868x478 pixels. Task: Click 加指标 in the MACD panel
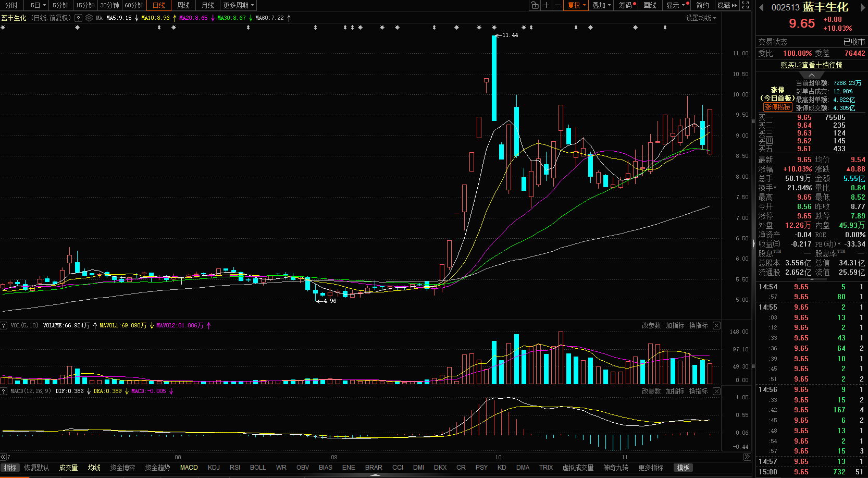coord(675,391)
